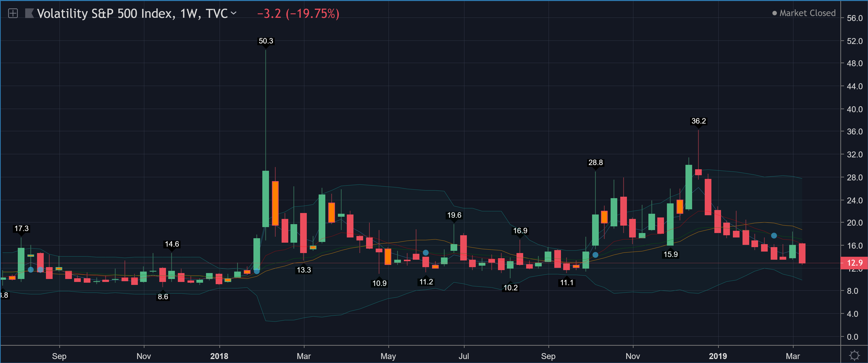Viewport: 868px width, 363px height.
Task: Click the 15.9 low price label
Action: (x=670, y=255)
